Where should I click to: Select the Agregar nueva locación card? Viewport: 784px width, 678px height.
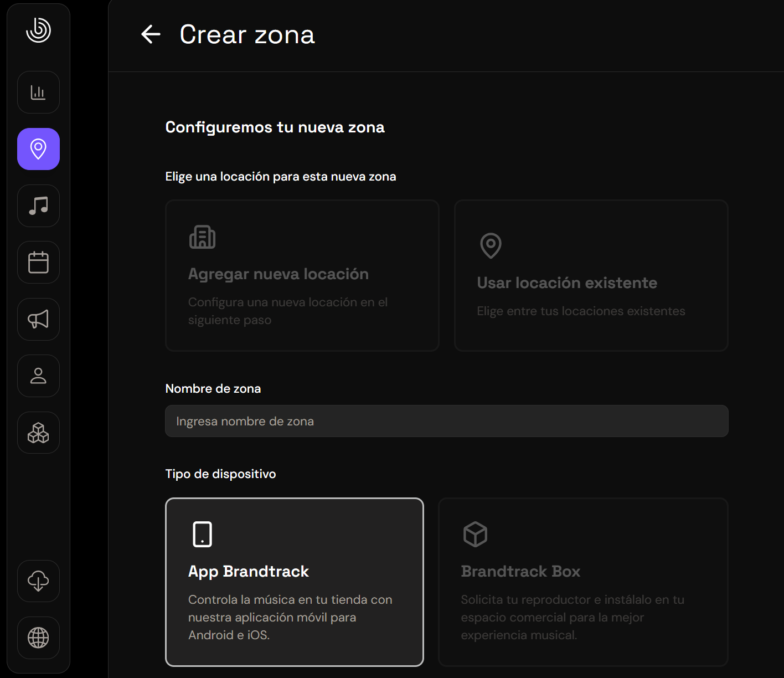(x=302, y=275)
